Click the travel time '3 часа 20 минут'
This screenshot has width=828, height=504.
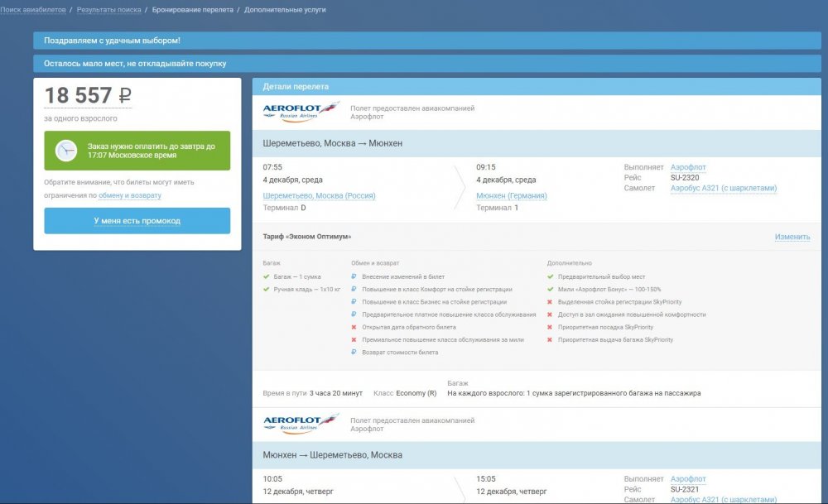pyautogui.click(x=336, y=393)
